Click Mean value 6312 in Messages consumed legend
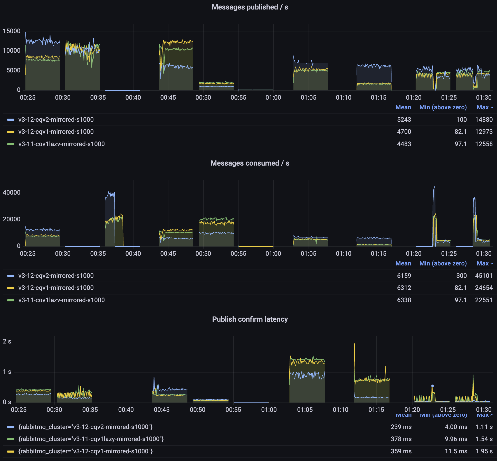The width and height of the screenshot is (497, 461). coord(404,288)
